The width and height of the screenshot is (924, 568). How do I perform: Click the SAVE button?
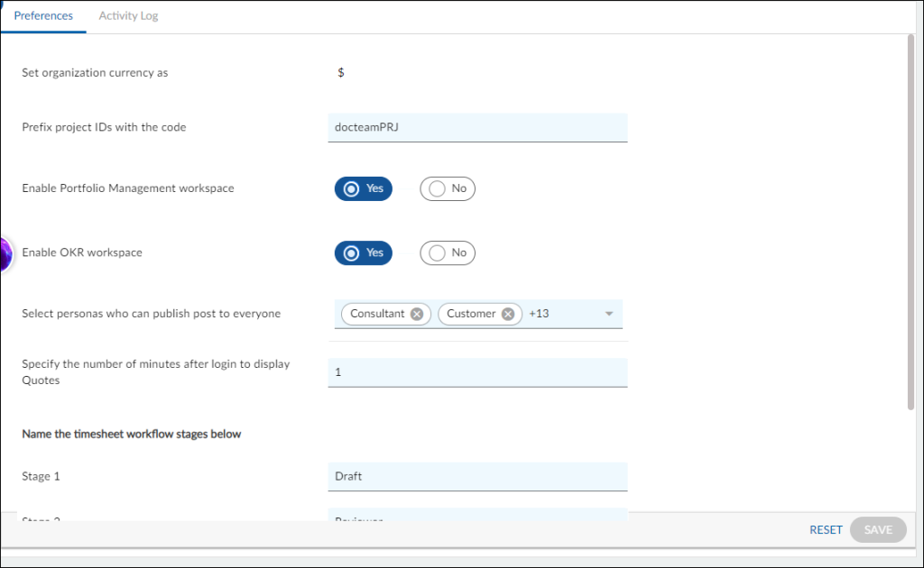876,529
